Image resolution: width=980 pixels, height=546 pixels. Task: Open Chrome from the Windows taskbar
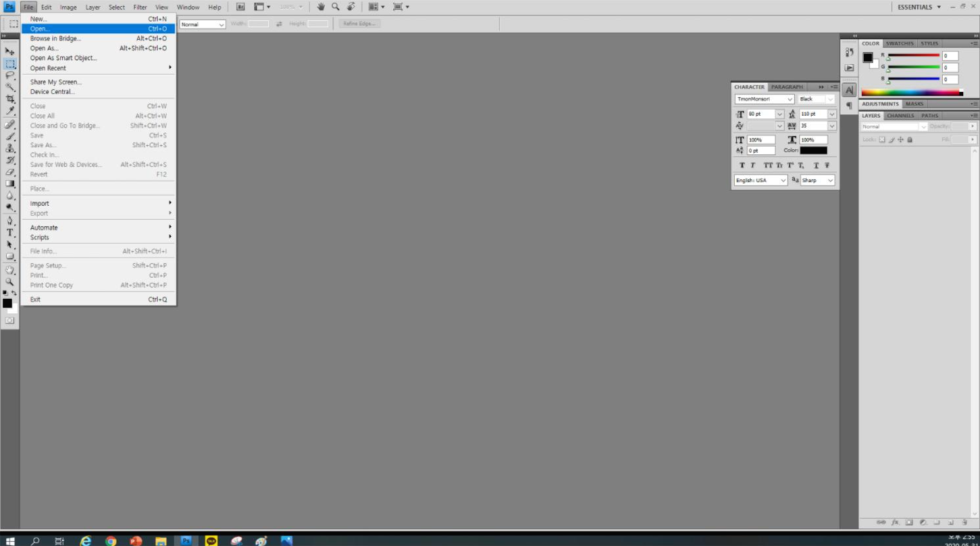coord(111,541)
